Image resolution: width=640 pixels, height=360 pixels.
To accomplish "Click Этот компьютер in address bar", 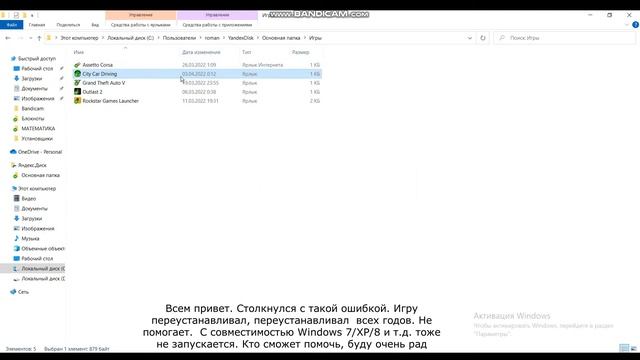I will tap(79, 38).
